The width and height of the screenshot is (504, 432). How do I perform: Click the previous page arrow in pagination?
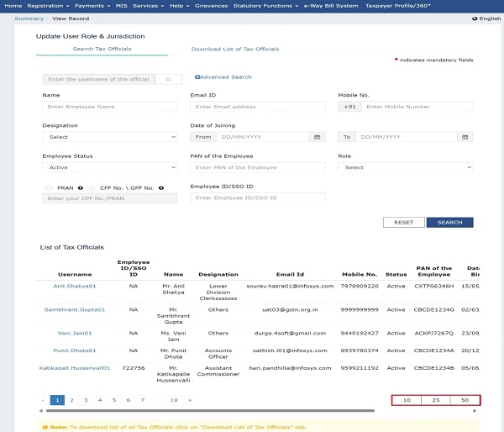click(x=43, y=400)
